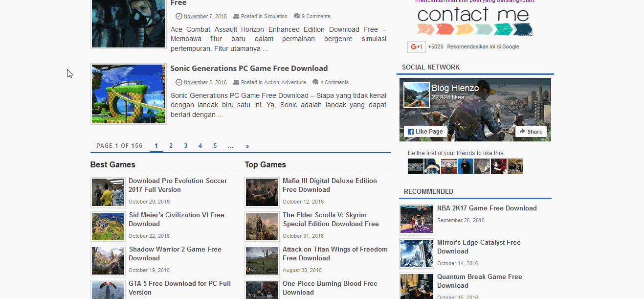The height and width of the screenshot is (299, 644).
Task: Open Shadow Warrior 2 thumbnail image
Action: click(x=108, y=261)
